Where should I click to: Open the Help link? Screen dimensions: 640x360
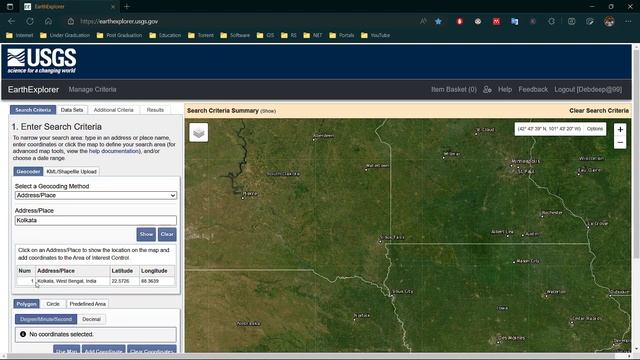505,89
